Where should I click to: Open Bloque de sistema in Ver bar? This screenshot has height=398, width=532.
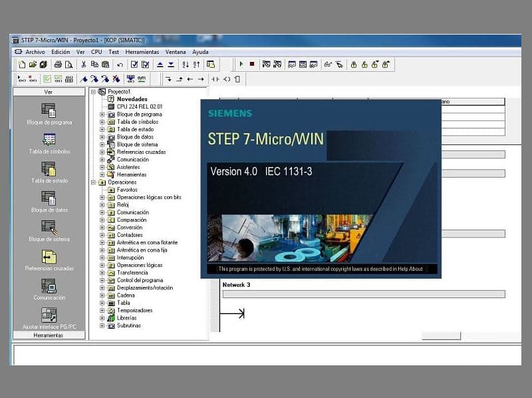point(49,231)
